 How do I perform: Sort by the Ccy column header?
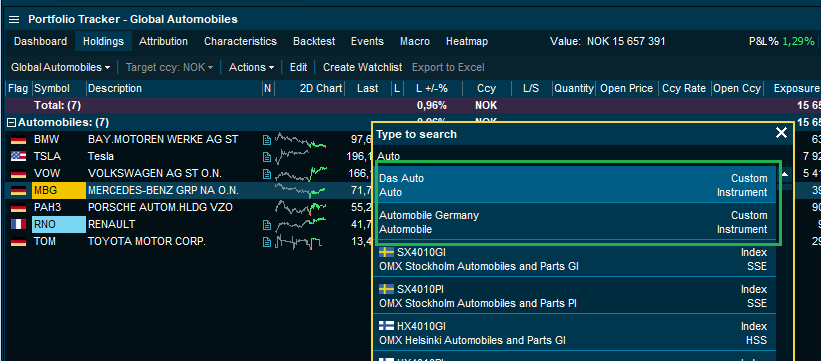[x=486, y=89]
